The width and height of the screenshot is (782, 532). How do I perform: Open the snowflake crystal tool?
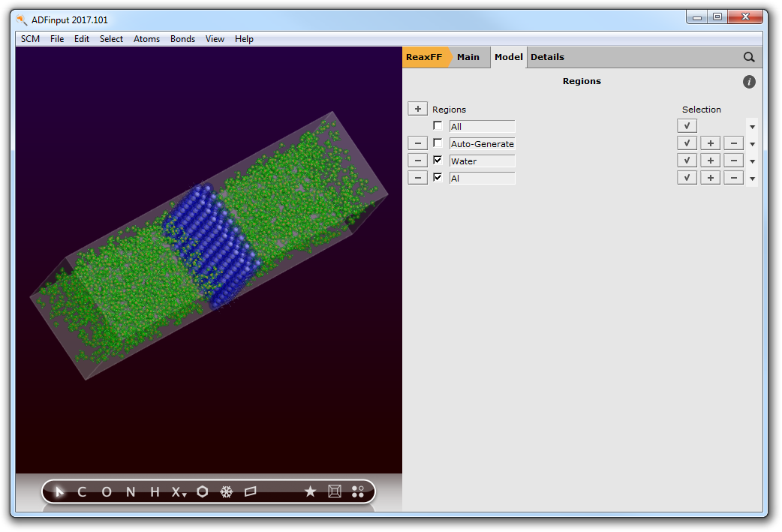click(x=227, y=492)
